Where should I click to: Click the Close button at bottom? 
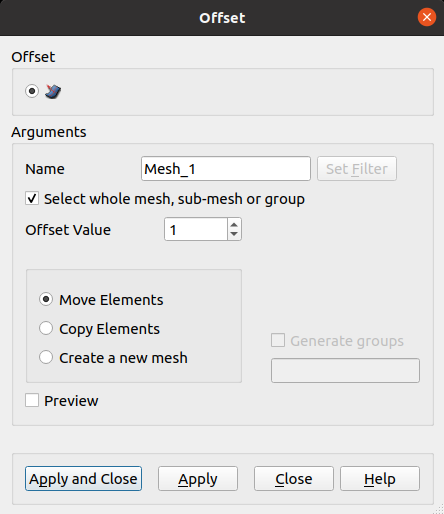[294, 479]
